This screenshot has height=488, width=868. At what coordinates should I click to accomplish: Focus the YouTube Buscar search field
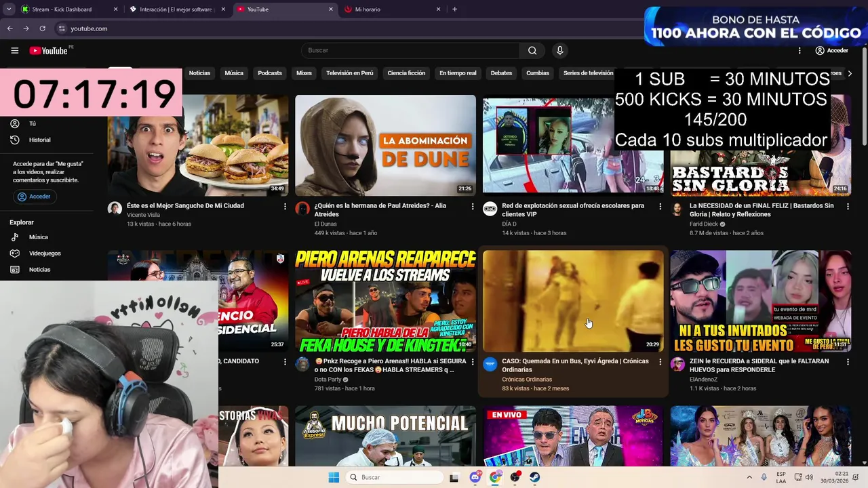click(x=411, y=50)
